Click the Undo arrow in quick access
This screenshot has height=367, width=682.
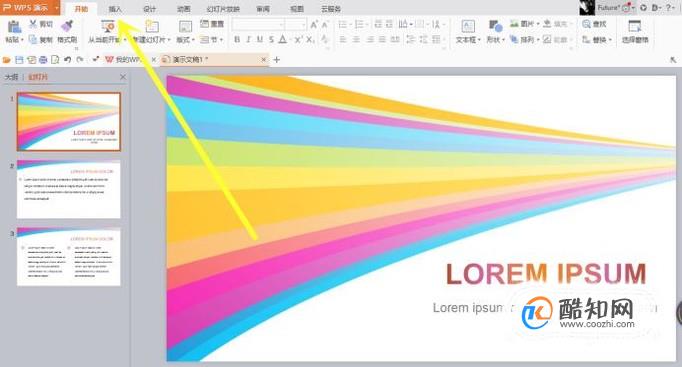pos(67,60)
